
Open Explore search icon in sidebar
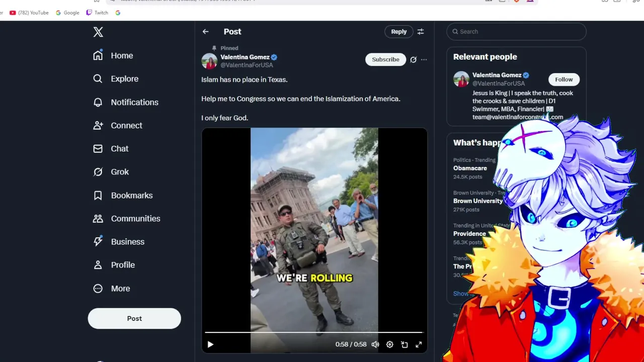(98, 78)
